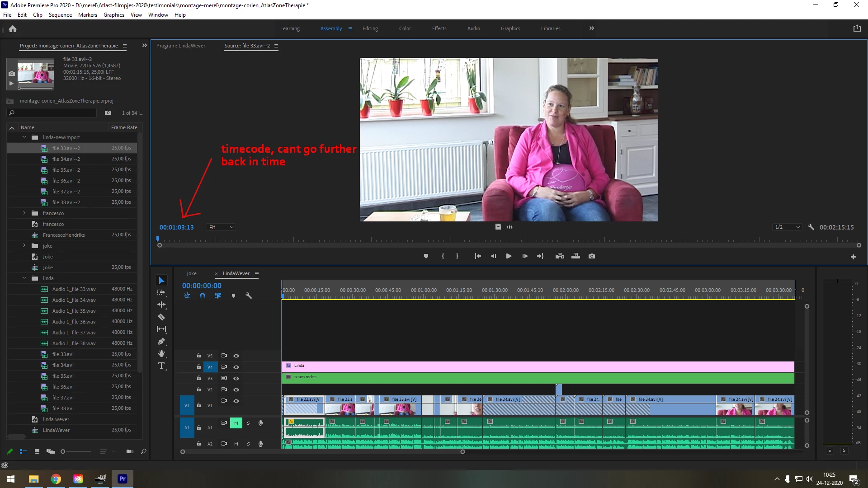The width and height of the screenshot is (868, 488).
Task: Open the 1/2 playback resolution dropdown
Action: pyautogui.click(x=787, y=227)
